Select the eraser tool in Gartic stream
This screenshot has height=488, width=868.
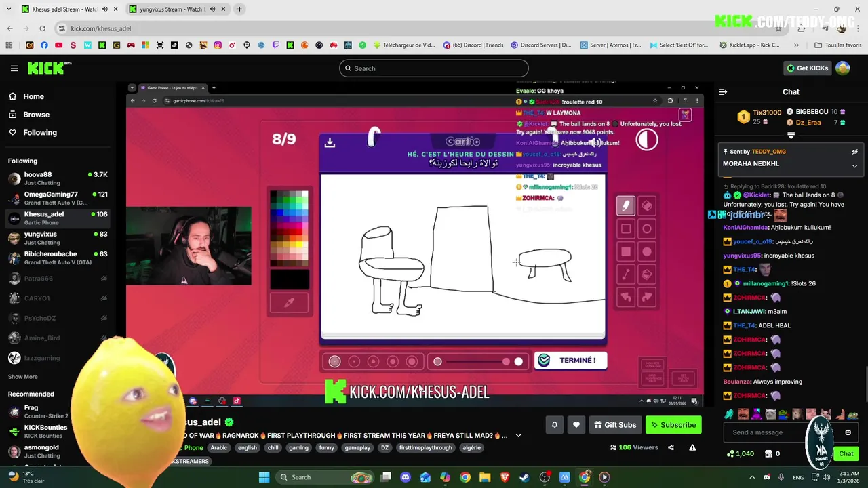pos(647,205)
